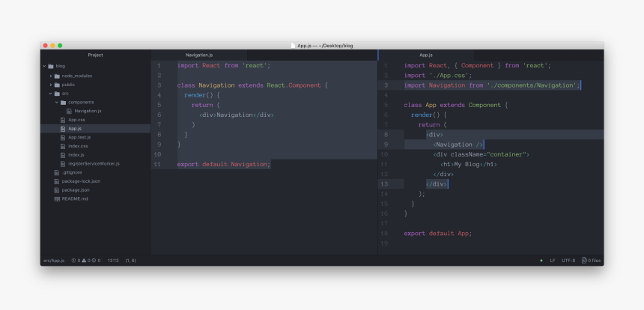Viewport: 644px width, 310px height.
Task: Click the registerServiceWorker.js file icon
Action: 63,164
